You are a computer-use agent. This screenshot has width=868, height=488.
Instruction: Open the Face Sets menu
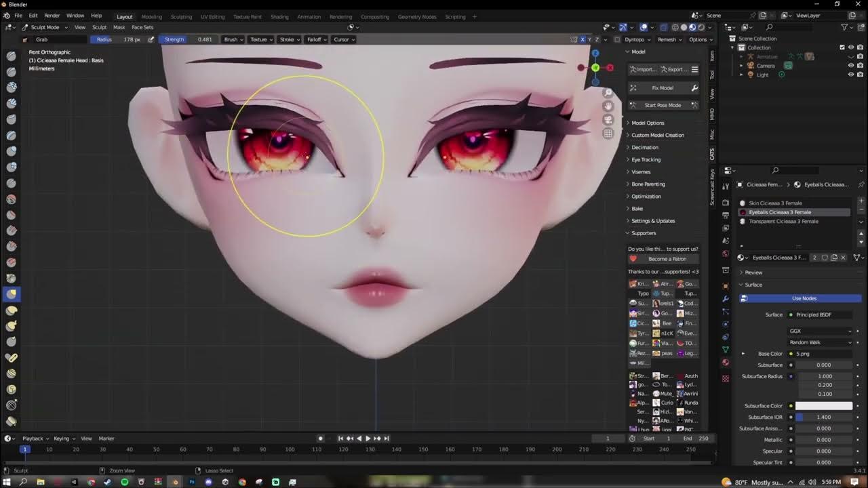click(x=142, y=27)
